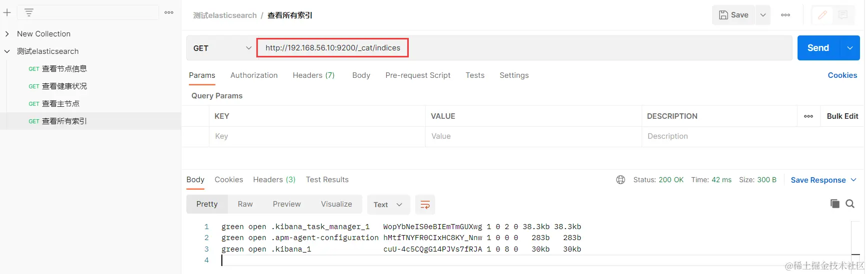The image size is (868, 274).
Task: Open view more actions next to Save
Action: [786, 15]
